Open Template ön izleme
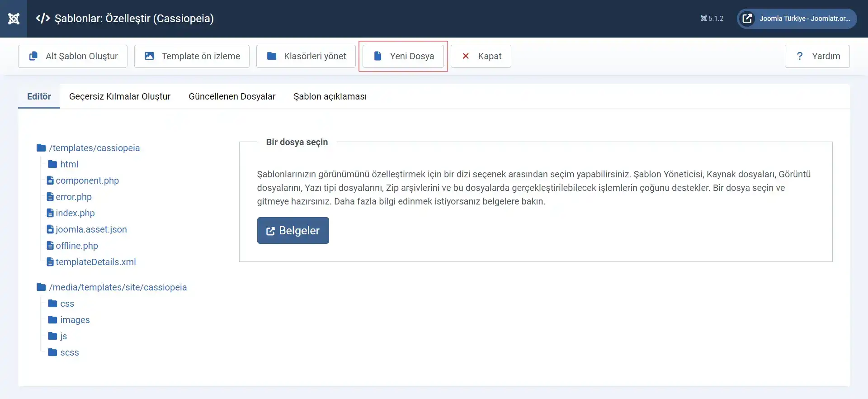This screenshot has height=399, width=868. [192, 56]
